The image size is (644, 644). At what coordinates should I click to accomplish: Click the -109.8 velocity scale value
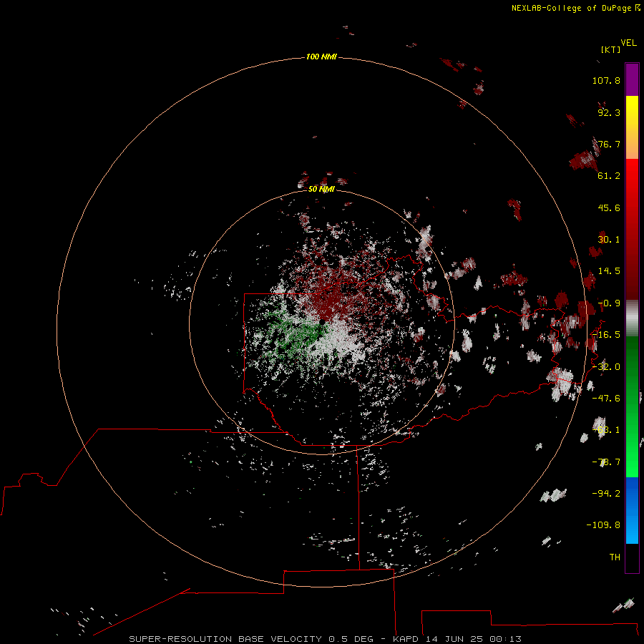pyautogui.click(x=603, y=525)
